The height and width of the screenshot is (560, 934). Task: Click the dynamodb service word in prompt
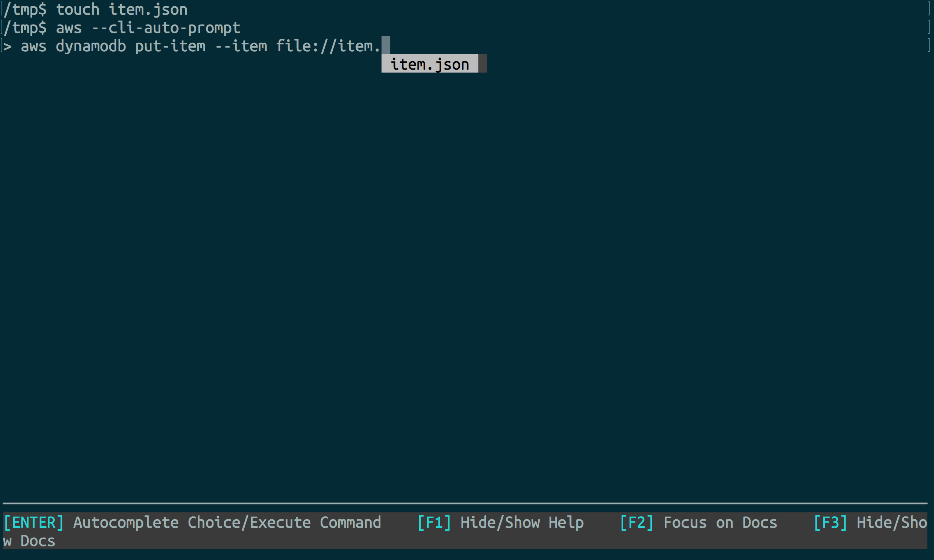[x=91, y=46]
